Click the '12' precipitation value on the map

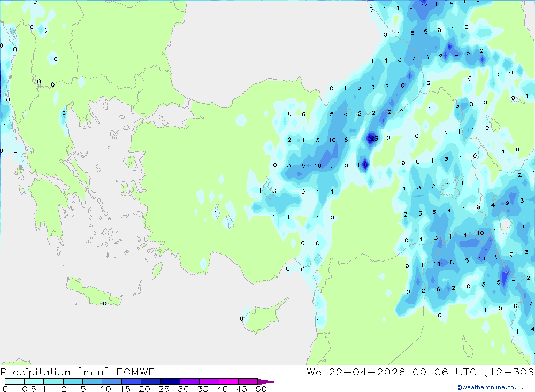387,112
